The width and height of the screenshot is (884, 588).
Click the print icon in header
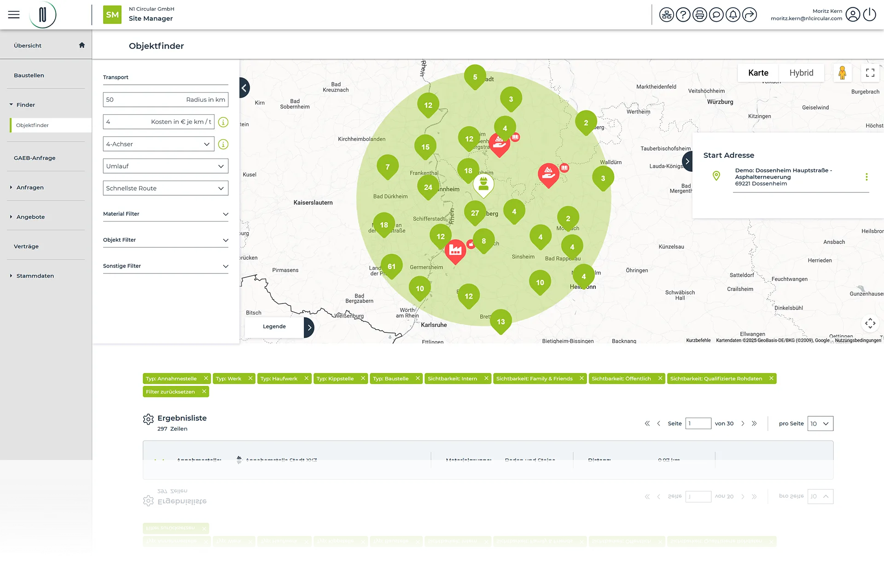699,15
